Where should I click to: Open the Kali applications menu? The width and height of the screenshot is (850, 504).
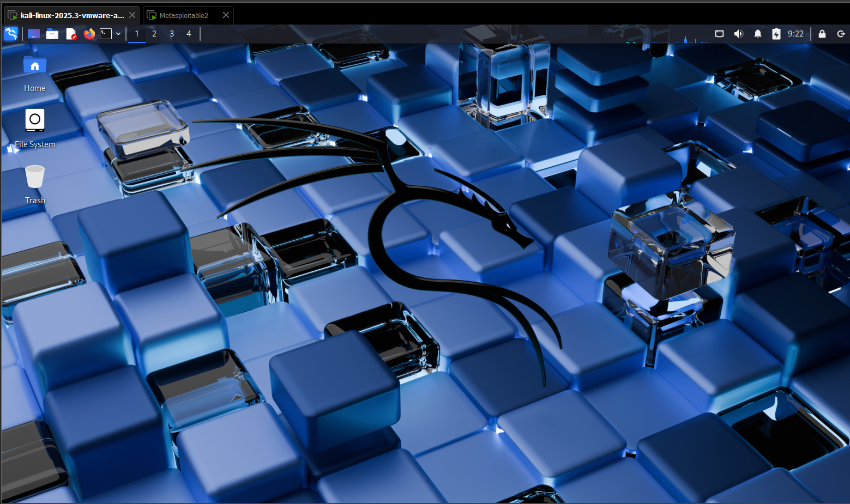11,34
